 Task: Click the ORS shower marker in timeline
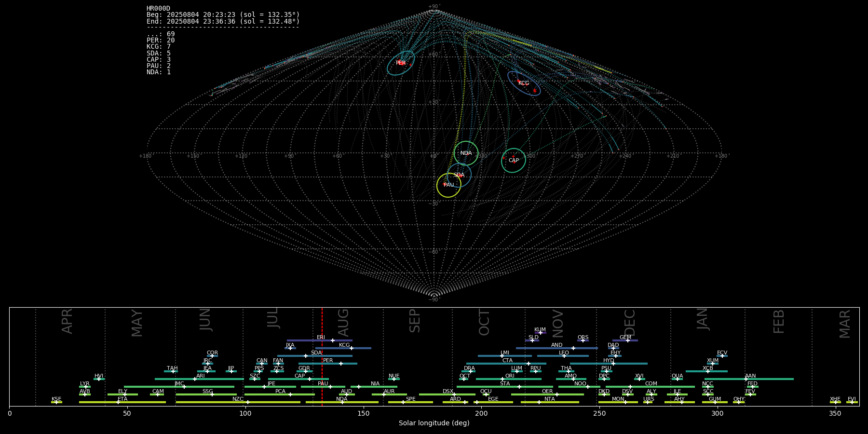click(x=583, y=340)
